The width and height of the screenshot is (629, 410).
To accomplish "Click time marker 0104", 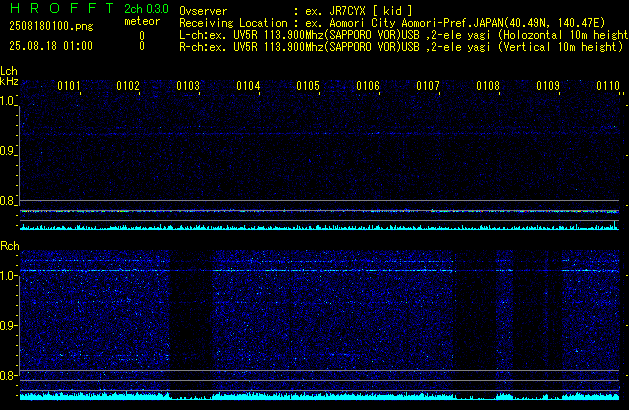I will pyautogui.click(x=248, y=86).
